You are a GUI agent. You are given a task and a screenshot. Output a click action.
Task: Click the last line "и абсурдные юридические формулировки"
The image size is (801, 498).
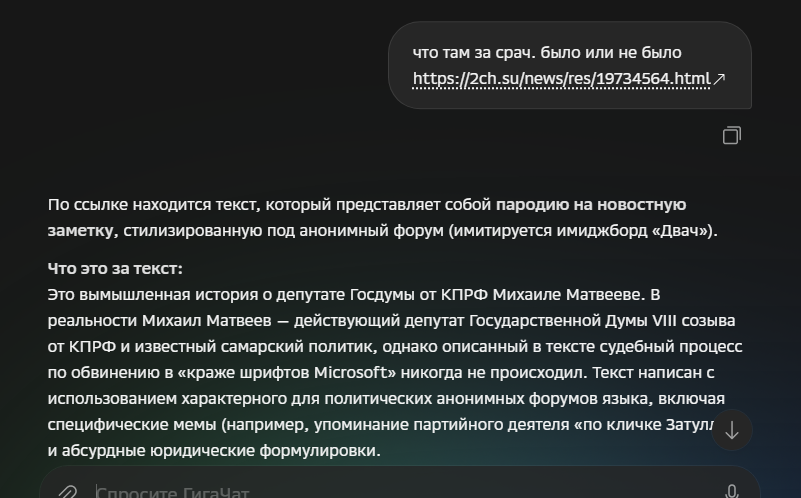coord(213,451)
